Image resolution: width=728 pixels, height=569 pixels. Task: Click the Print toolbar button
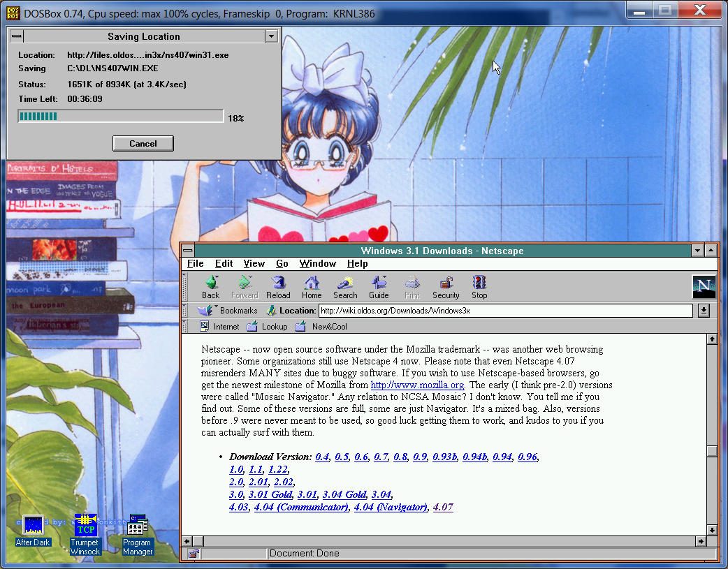[x=412, y=287]
